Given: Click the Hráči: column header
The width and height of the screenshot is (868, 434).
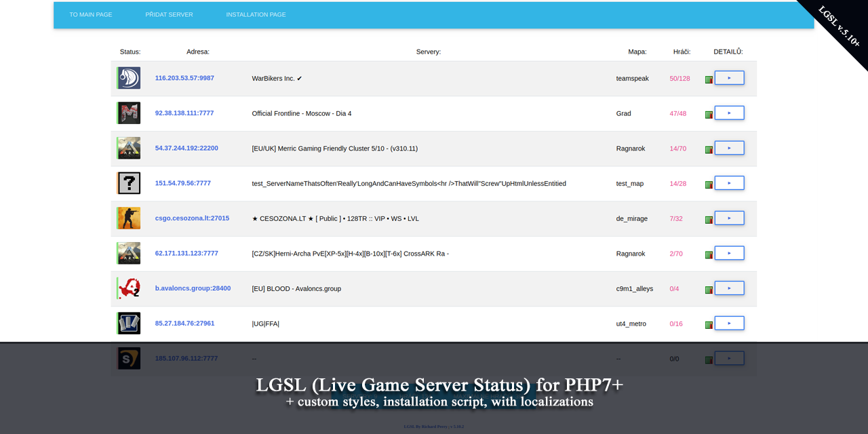Looking at the screenshot, I should (682, 52).
